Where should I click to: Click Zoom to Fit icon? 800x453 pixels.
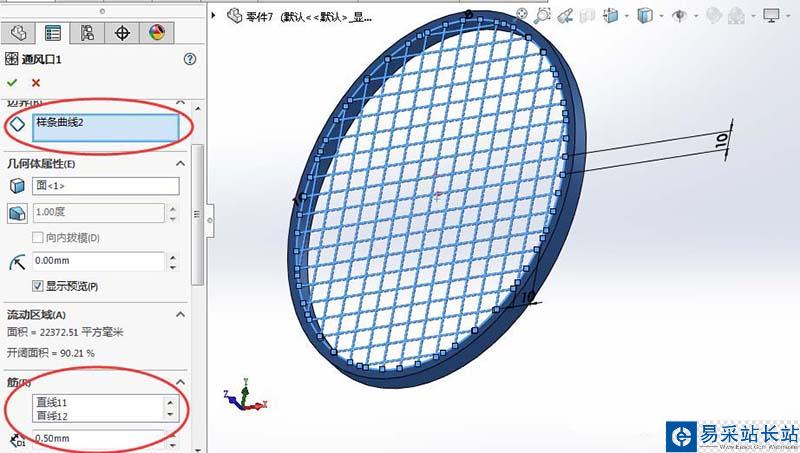pos(521,14)
